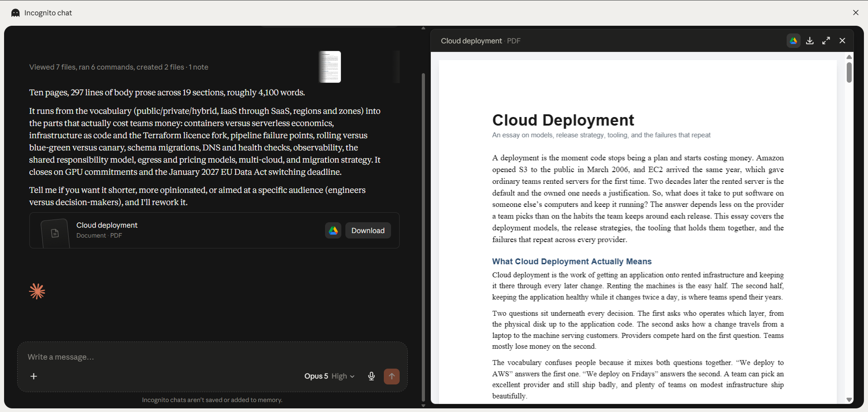Download the PDF from preview header
The height and width of the screenshot is (412, 868).
(810, 41)
